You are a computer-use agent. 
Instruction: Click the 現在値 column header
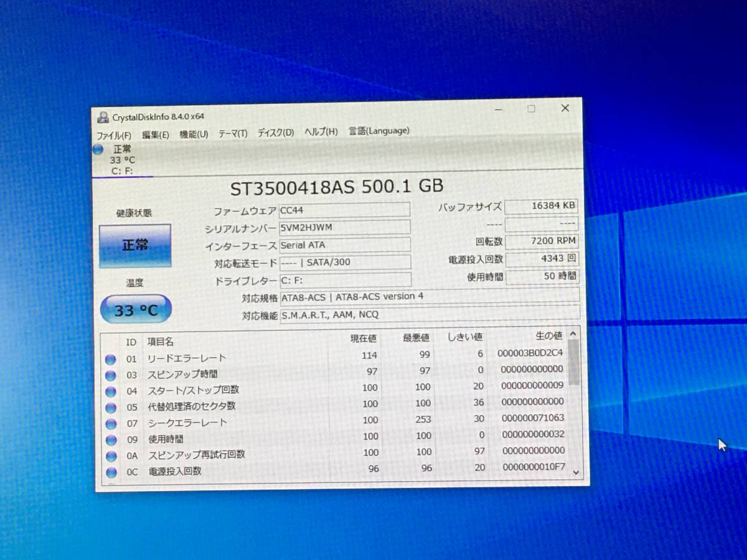coord(364,338)
